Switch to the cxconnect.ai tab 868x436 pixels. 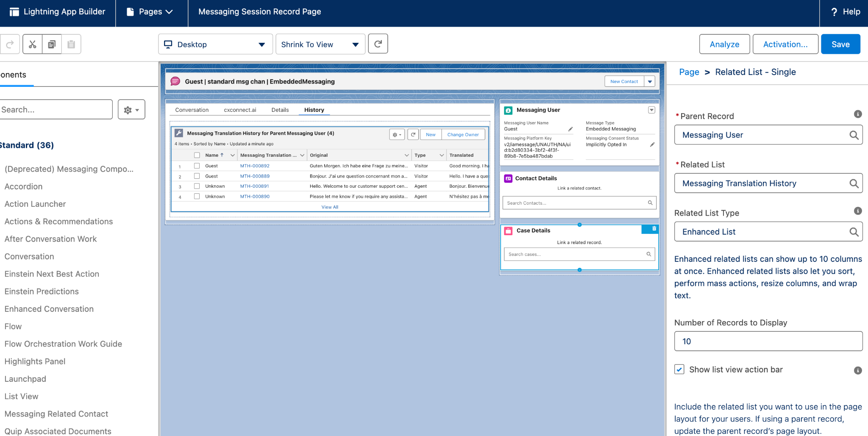240,110
